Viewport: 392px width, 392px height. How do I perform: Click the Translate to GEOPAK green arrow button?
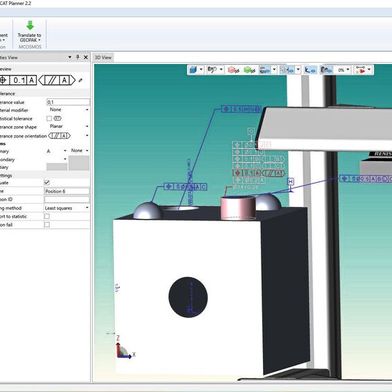point(30,32)
